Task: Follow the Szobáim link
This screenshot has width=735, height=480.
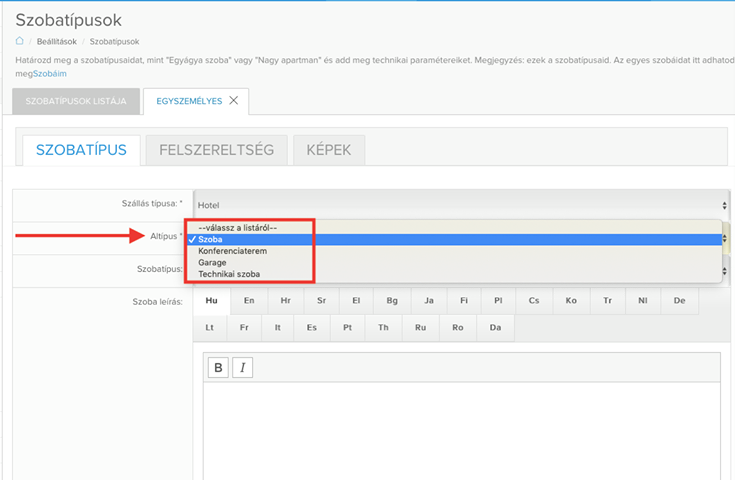Action: point(50,74)
